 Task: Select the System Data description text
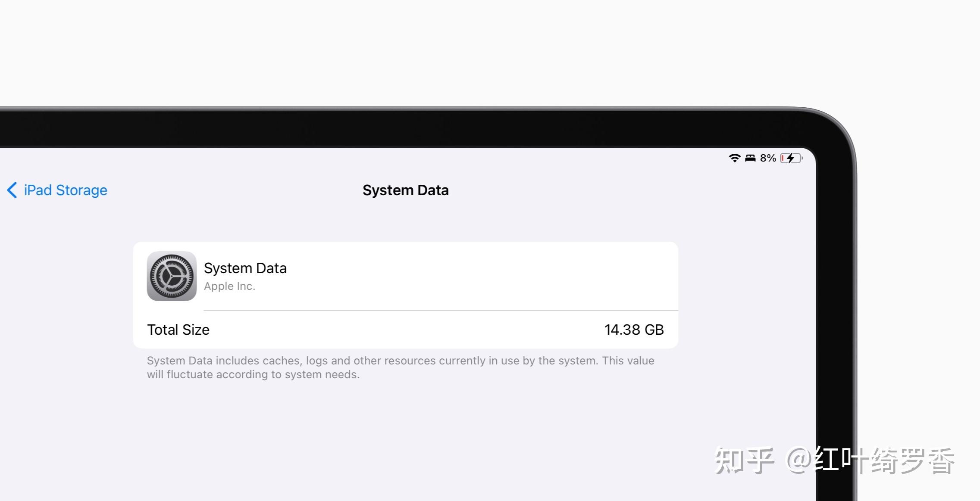point(401,367)
